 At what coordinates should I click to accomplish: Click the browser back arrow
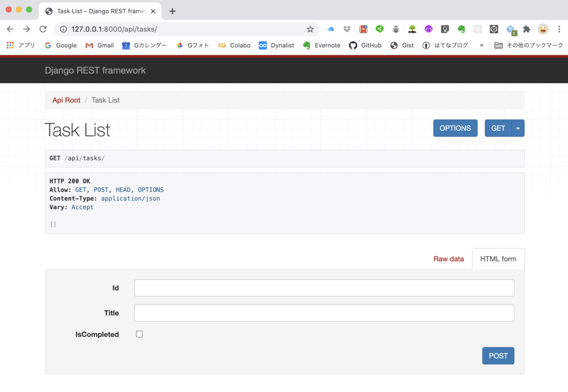(x=10, y=29)
